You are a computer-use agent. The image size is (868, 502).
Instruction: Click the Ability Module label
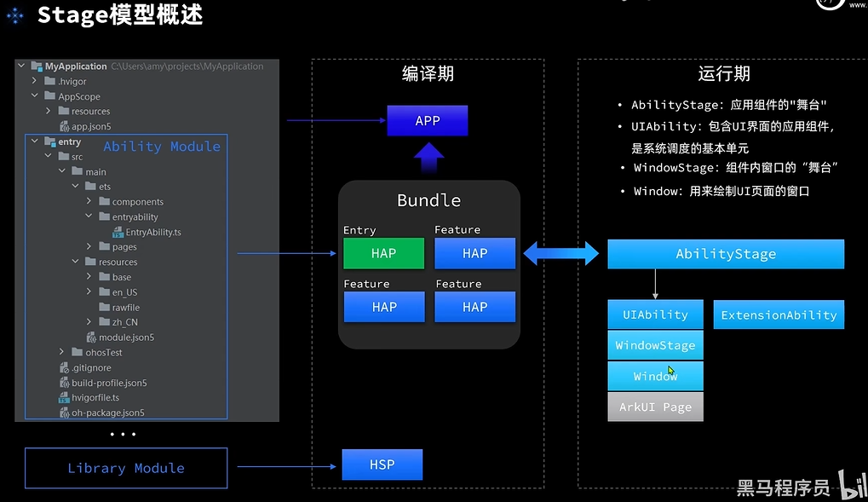click(x=162, y=147)
